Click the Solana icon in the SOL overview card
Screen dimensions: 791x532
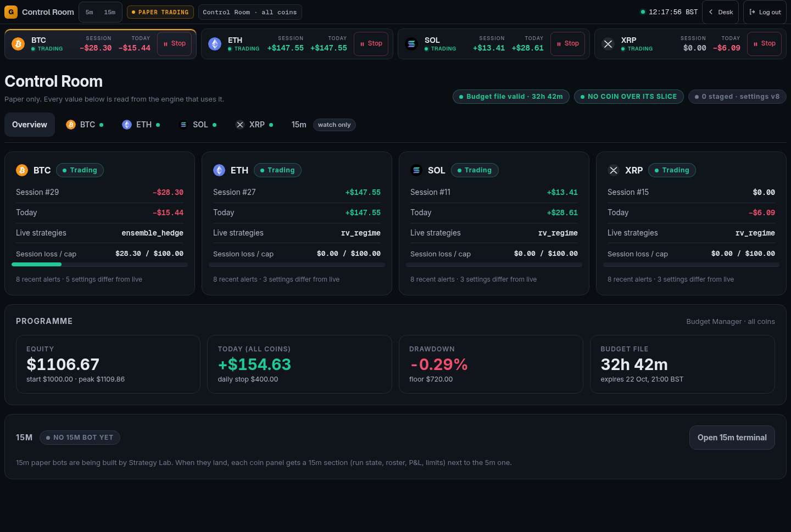pyautogui.click(x=416, y=170)
